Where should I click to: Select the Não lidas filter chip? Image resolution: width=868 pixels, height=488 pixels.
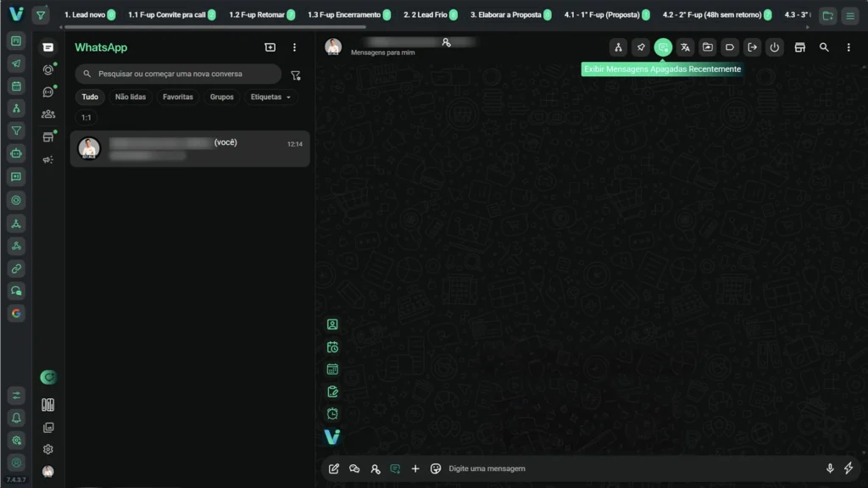(x=131, y=97)
